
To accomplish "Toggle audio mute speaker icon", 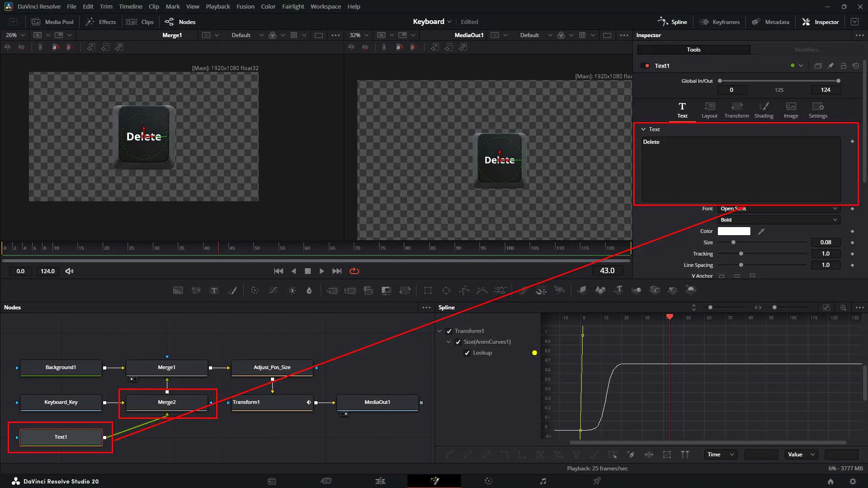I will click(69, 271).
